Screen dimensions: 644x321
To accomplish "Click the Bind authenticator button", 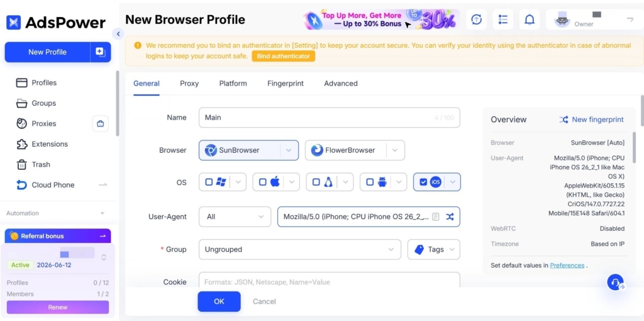I will [284, 56].
